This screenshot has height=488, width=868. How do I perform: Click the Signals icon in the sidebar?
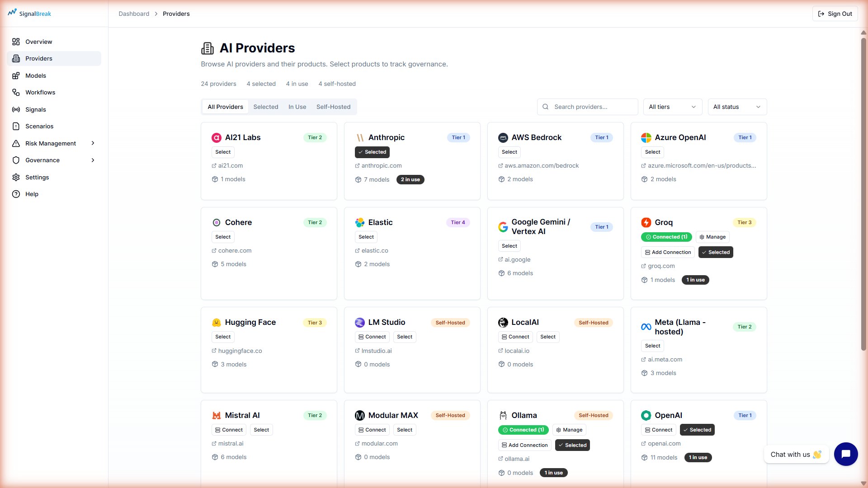click(16, 109)
